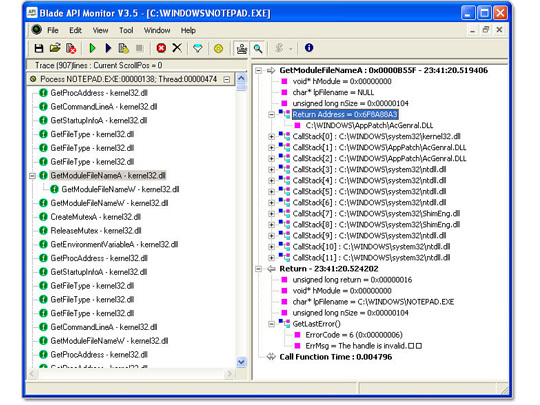Collapse the Process NOTEPAD.EXE thread header
The height and width of the screenshot is (405, 540).
point(227,80)
